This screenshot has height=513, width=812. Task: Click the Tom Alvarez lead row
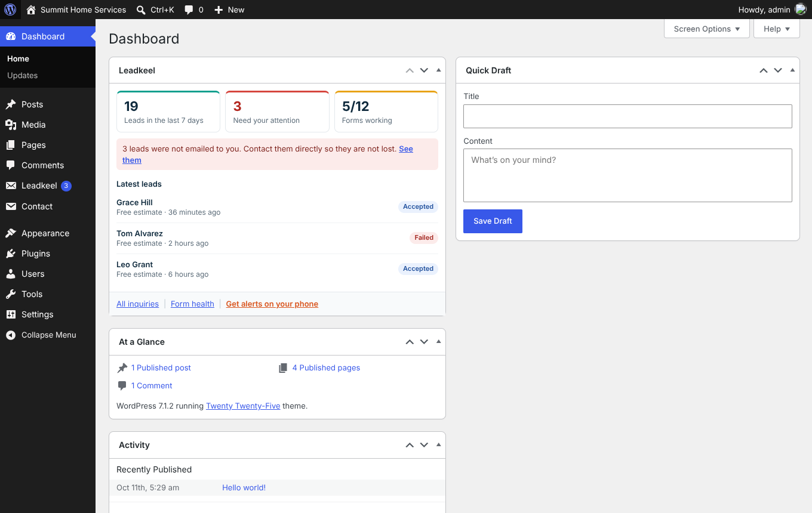pos(277,238)
